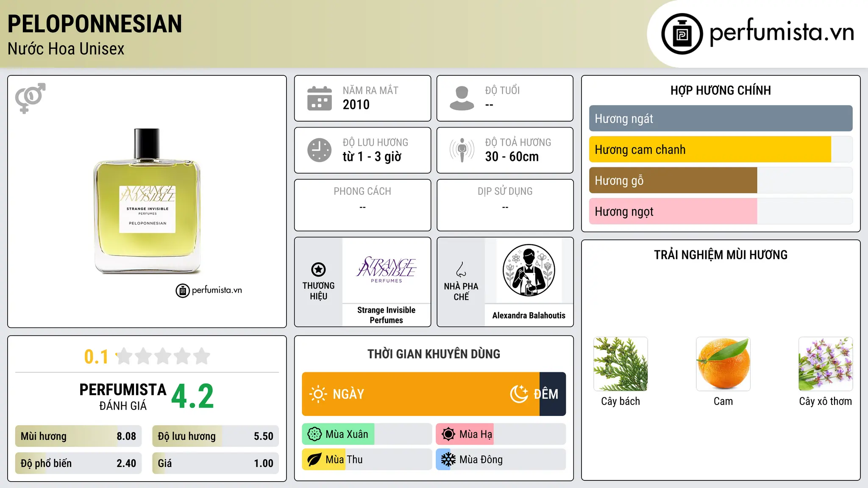Click the Mùa Thu season bar

(367, 460)
